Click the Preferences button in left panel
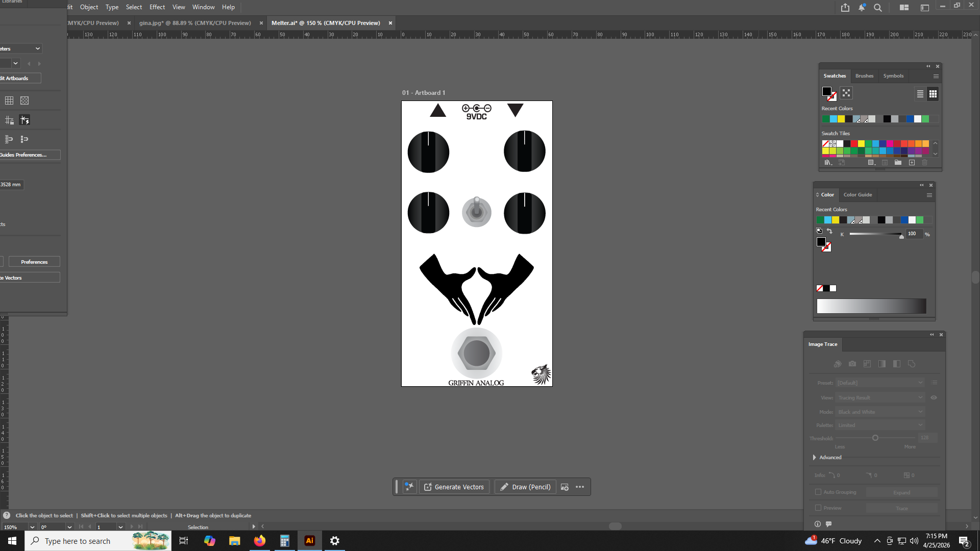 pos(34,262)
